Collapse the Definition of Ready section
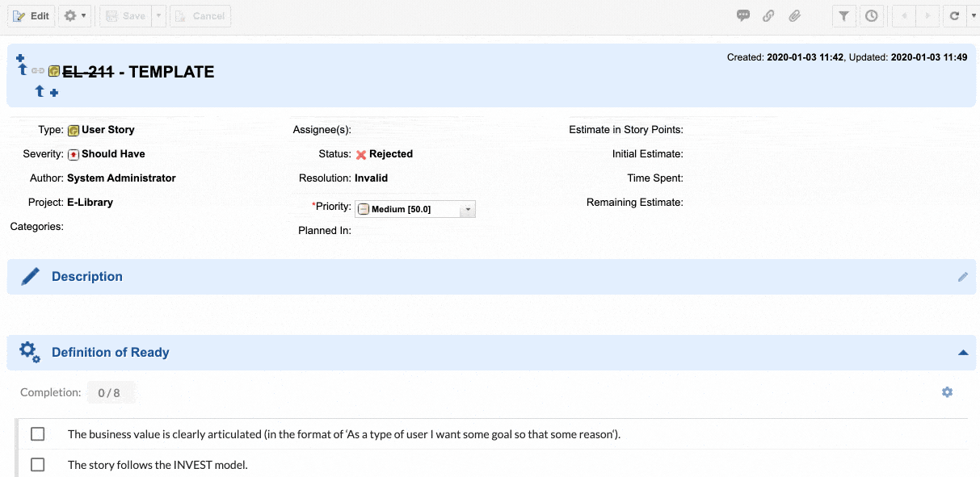980x477 pixels. tap(962, 353)
